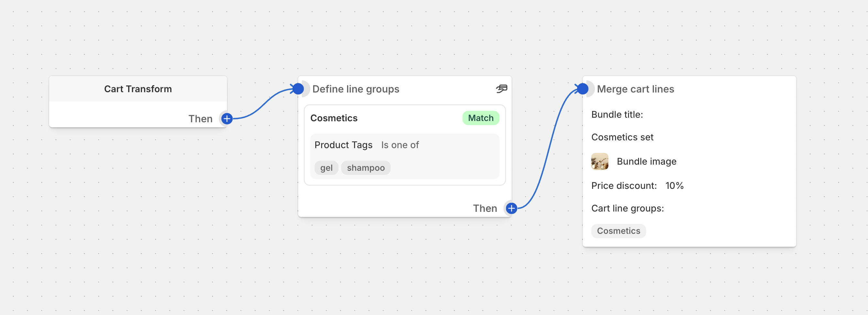Click the Then label on Cart Transform
868x315 pixels.
pyautogui.click(x=201, y=119)
